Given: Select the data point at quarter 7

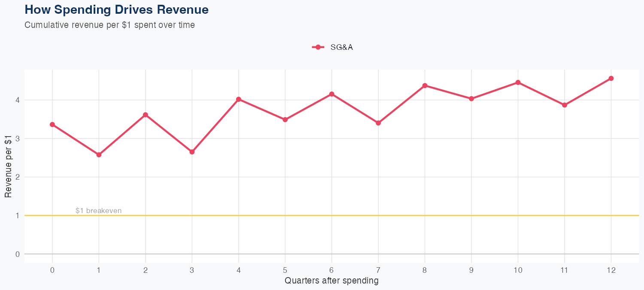Looking at the screenshot, I should 378,123.
